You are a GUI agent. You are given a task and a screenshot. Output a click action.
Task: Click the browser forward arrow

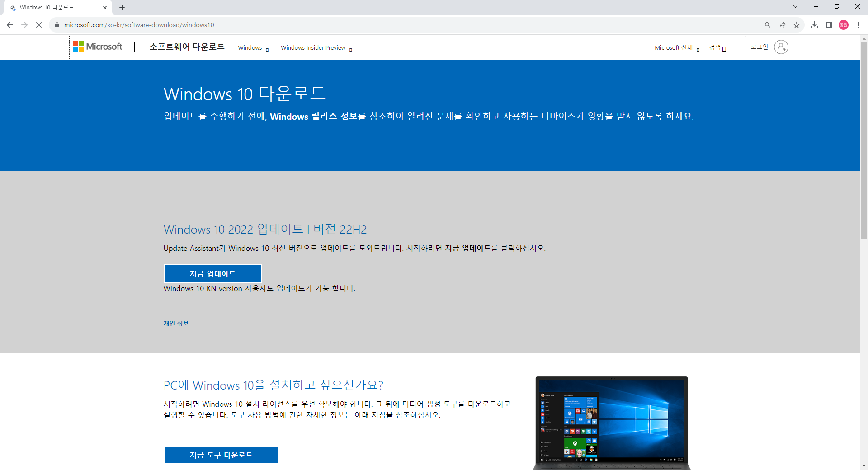(24, 25)
